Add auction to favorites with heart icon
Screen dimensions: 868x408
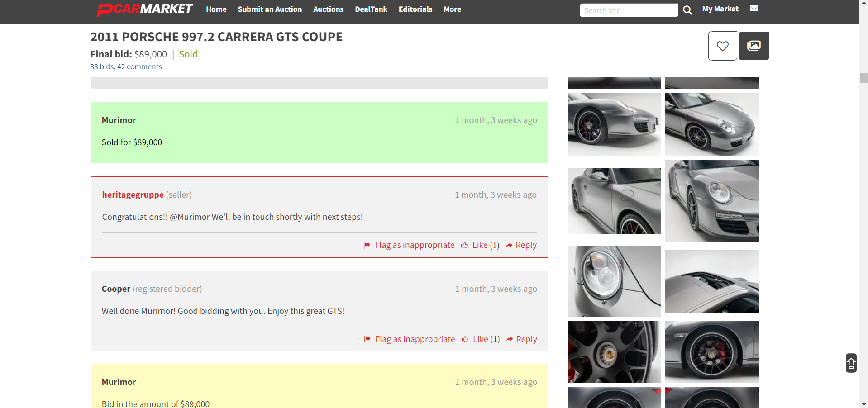pos(722,46)
